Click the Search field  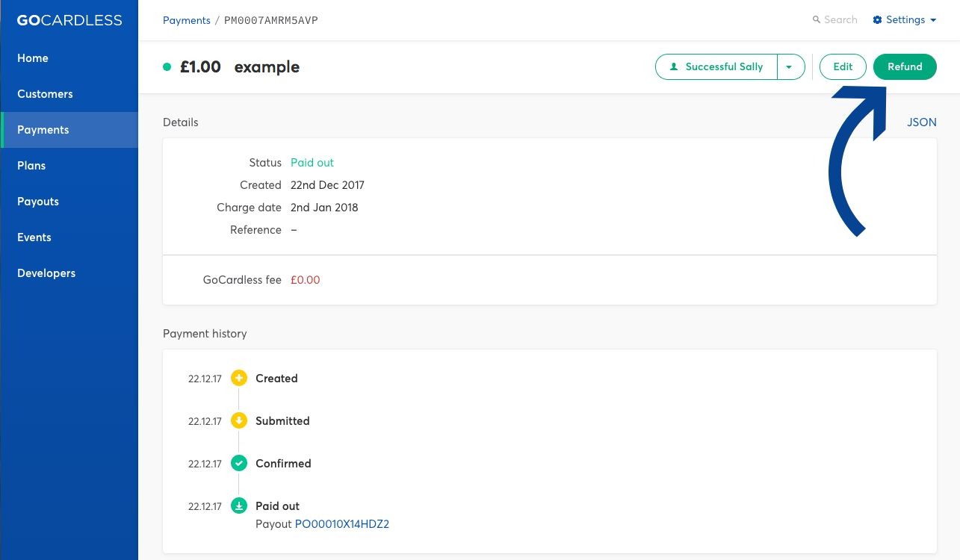(x=835, y=20)
